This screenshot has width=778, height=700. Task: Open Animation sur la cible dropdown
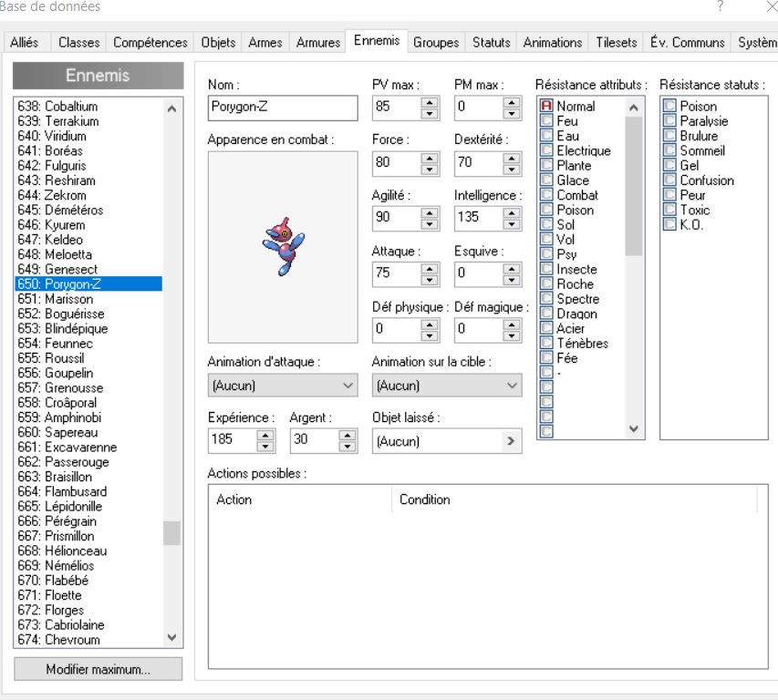point(447,386)
